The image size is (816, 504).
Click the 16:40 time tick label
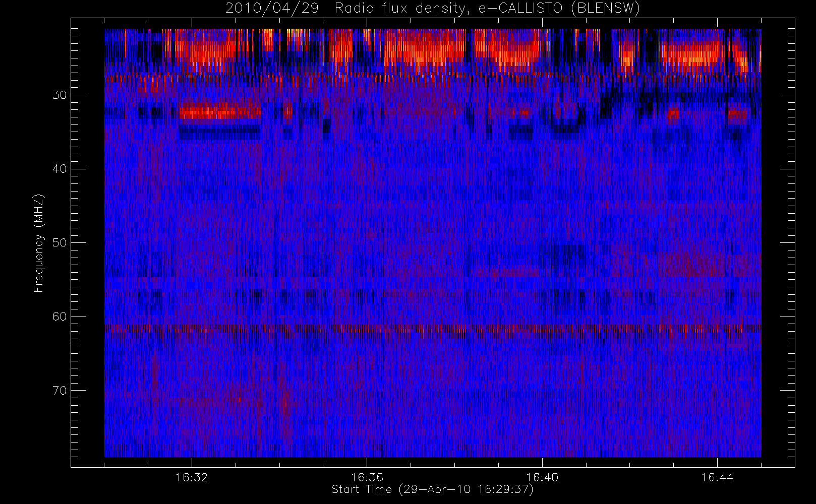pyautogui.click(x=542, y=477)
